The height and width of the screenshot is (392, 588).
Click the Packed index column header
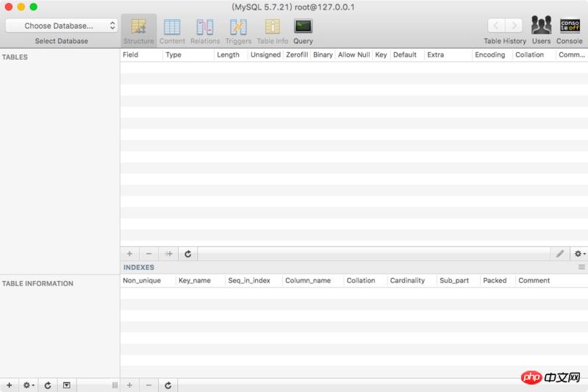click(498, 281)
